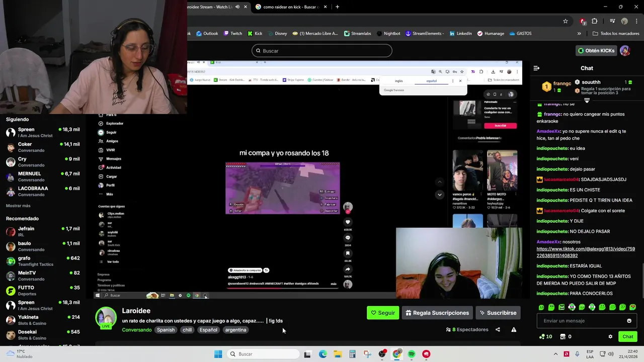644x362 pixels.
Task: Open baulo recommended channel
Action: 43,246
